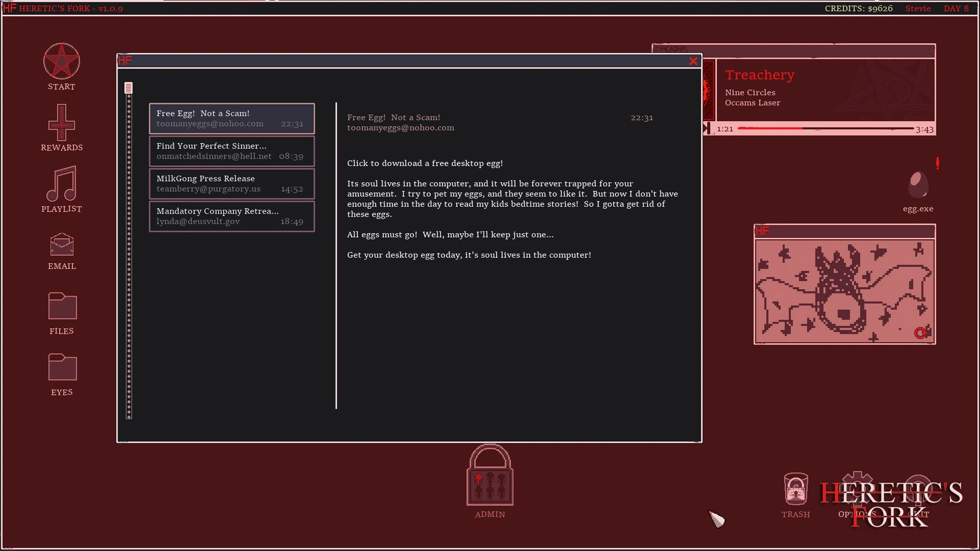Click the red reload icon on creature window
The height and width of the screenshot is (551, 980).
point(920,333)
